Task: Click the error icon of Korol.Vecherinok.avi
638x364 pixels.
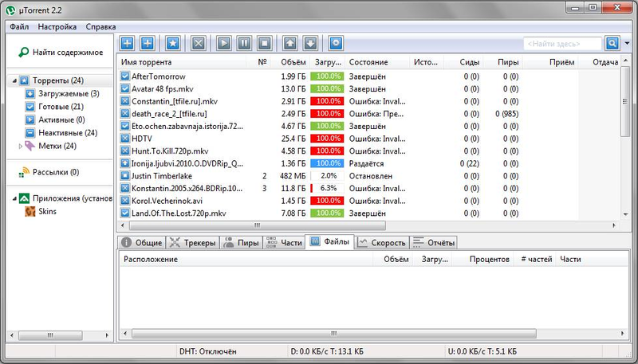Action: tap(125, 201)
